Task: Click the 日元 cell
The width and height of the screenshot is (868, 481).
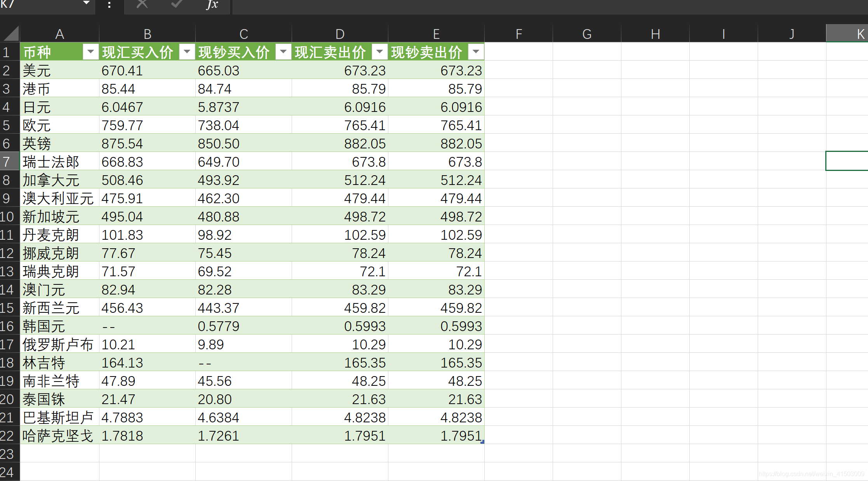Action: pos(60,106)
